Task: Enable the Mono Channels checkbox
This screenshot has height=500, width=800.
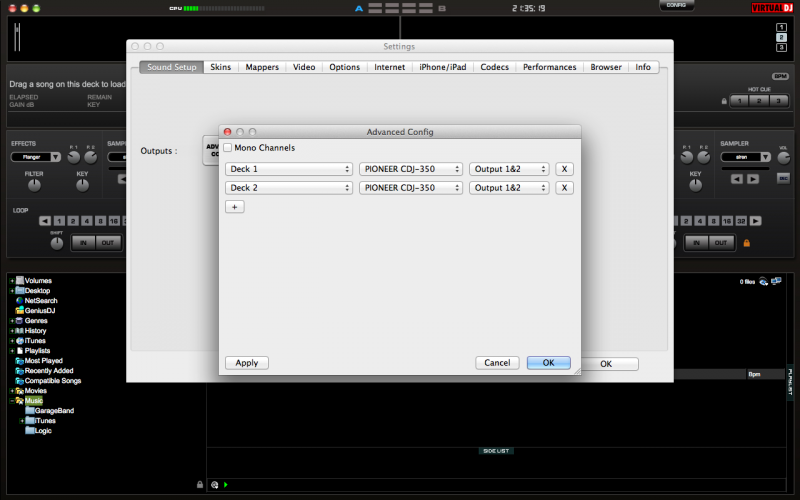Action: point(228,148)
